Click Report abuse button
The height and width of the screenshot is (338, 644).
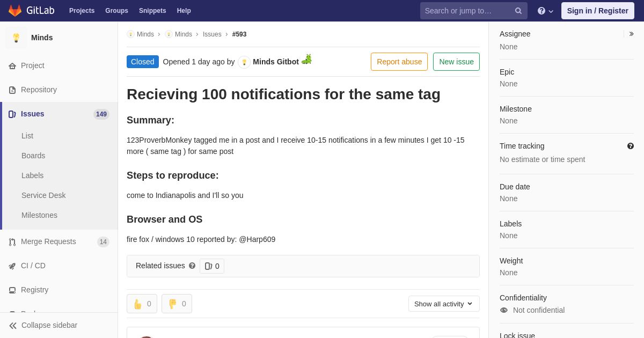pyautogui.click(x=399, y=62)
